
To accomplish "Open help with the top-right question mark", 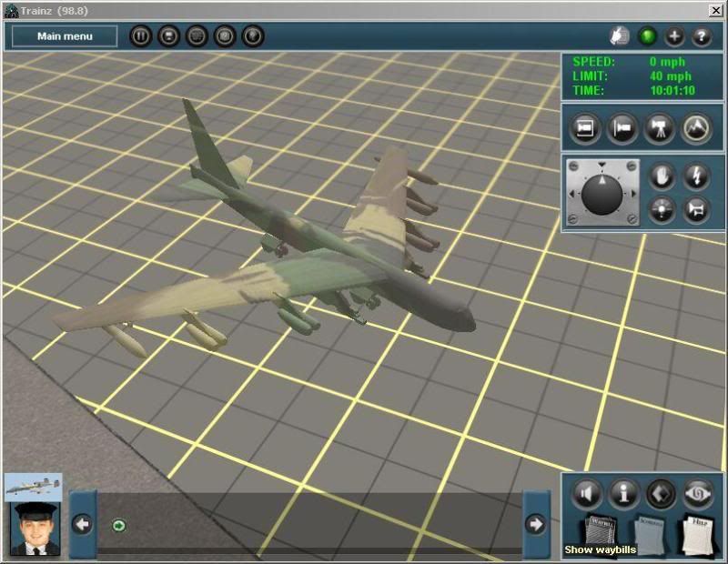I will [x=702, y=36].
